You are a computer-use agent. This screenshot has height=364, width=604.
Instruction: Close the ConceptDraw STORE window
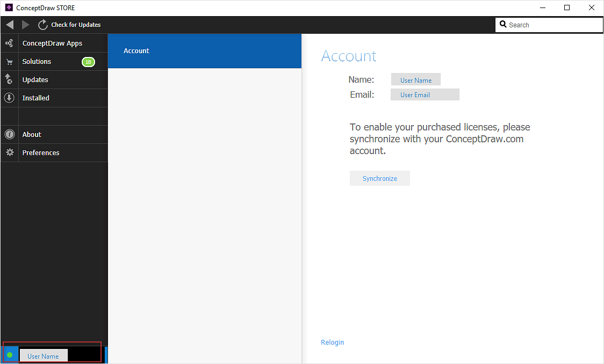[x=592, y=8]
